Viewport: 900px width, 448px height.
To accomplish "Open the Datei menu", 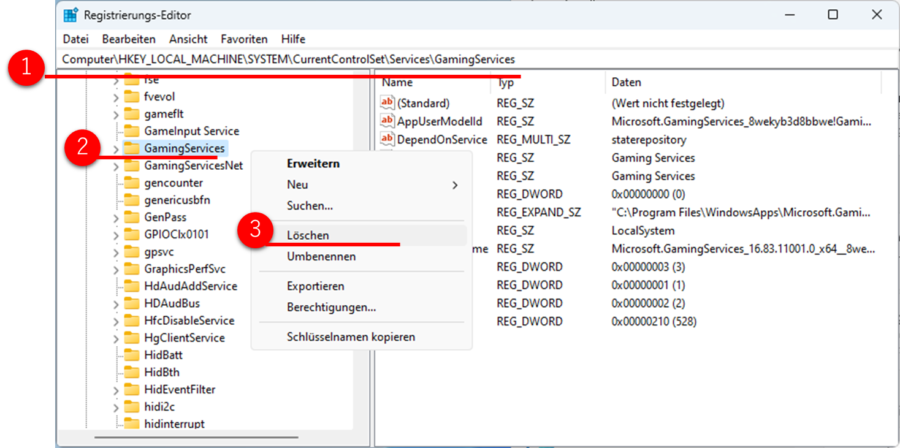I will point(76,39).
